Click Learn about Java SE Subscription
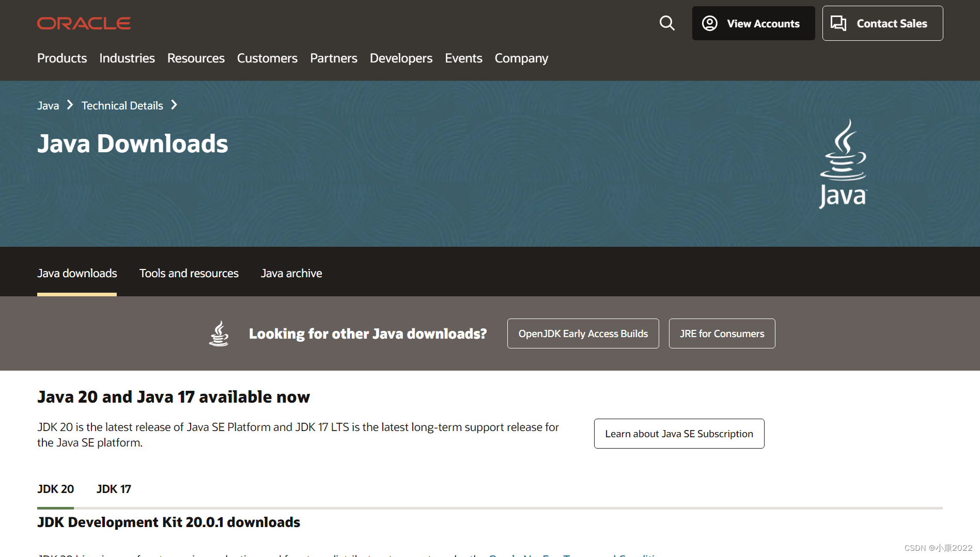Screen dimensions: 980x557 [679, 434]
